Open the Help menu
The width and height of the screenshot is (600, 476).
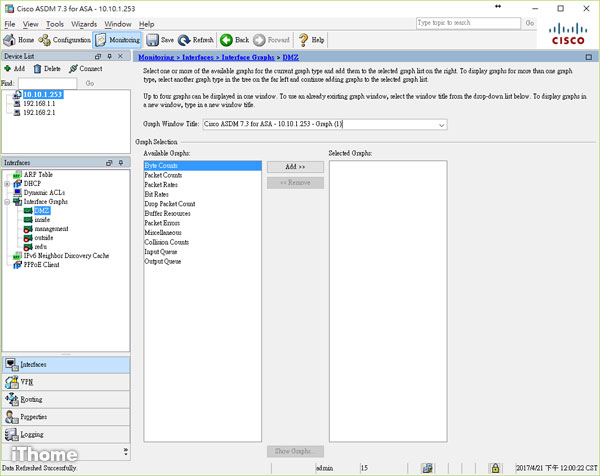pos(147,24)
